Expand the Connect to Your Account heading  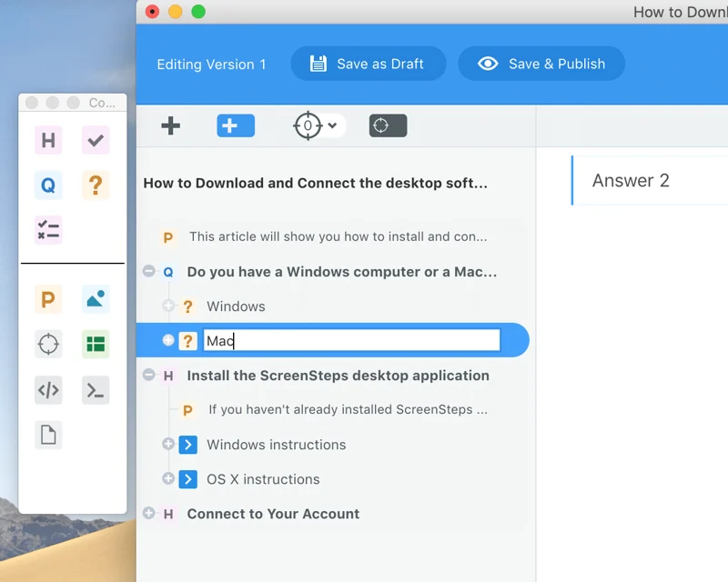[148, 513]
